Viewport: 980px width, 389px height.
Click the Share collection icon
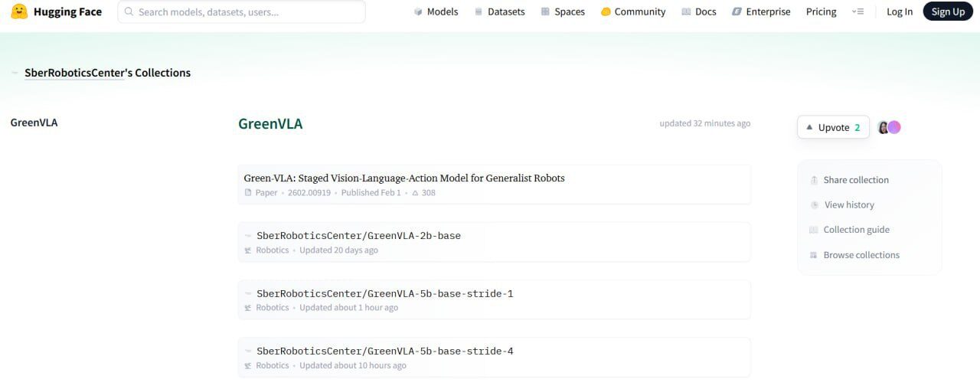pyautogui.click(x=814, y=180)
